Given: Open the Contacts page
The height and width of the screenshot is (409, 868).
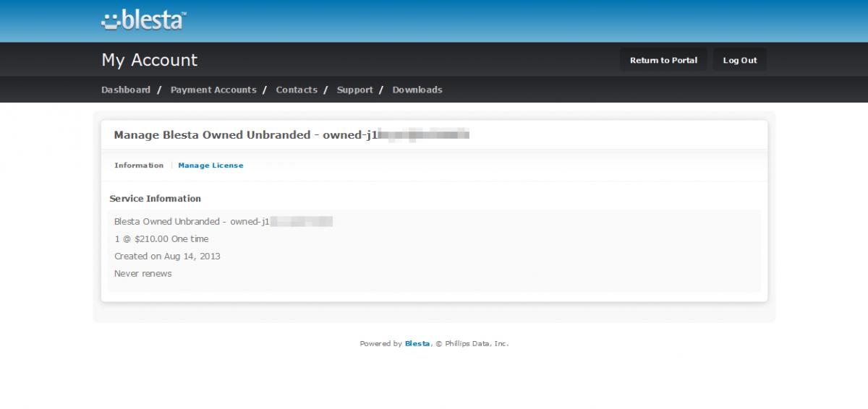Looking at the screenshot, I should tap(297, 90).
